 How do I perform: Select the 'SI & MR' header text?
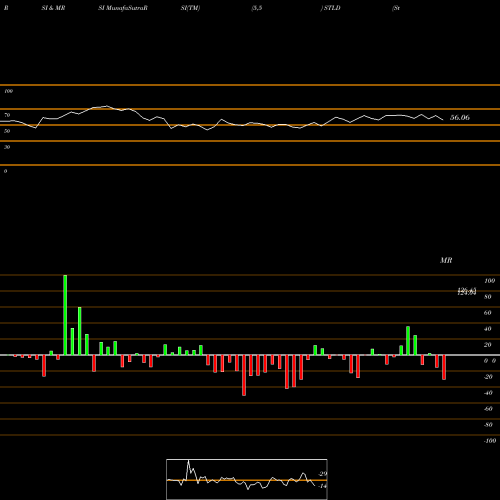(53, 8)
